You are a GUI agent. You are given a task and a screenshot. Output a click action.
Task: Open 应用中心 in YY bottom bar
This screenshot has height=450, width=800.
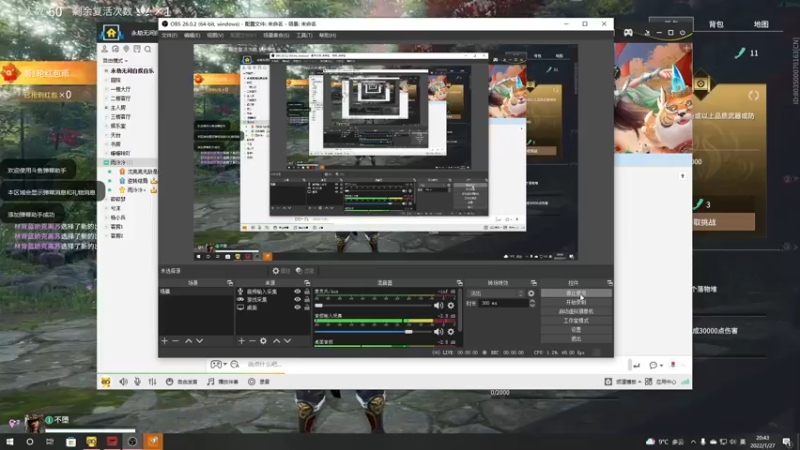point(661,382)
